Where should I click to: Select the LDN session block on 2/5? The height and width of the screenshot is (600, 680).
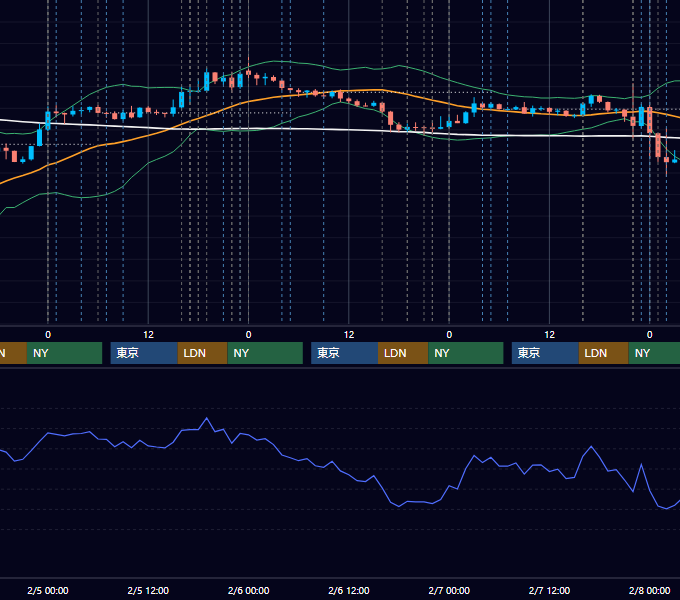(x=203, y=353)
